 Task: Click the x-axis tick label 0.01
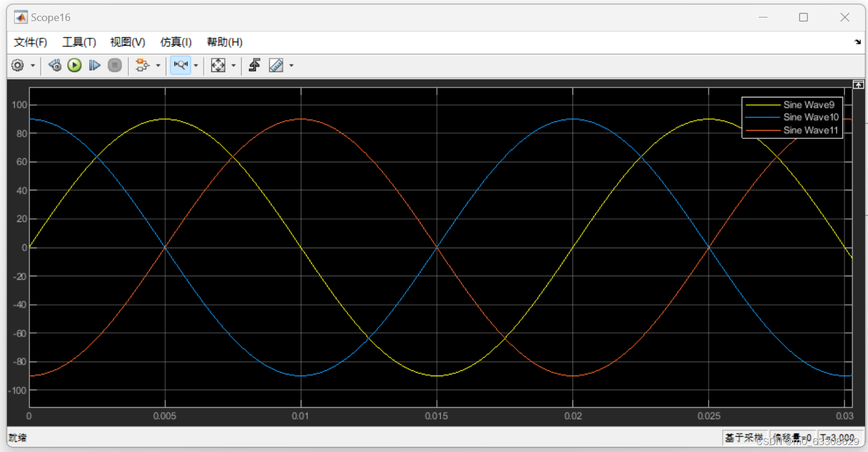point(301,416)
